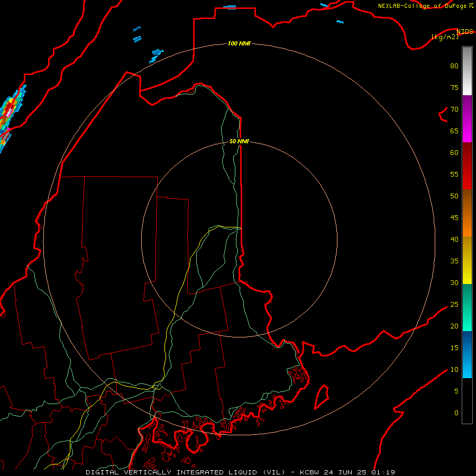Click the 65 value on the color scale
This screenshot has width=476, height=476.
[x=454, y=131]
